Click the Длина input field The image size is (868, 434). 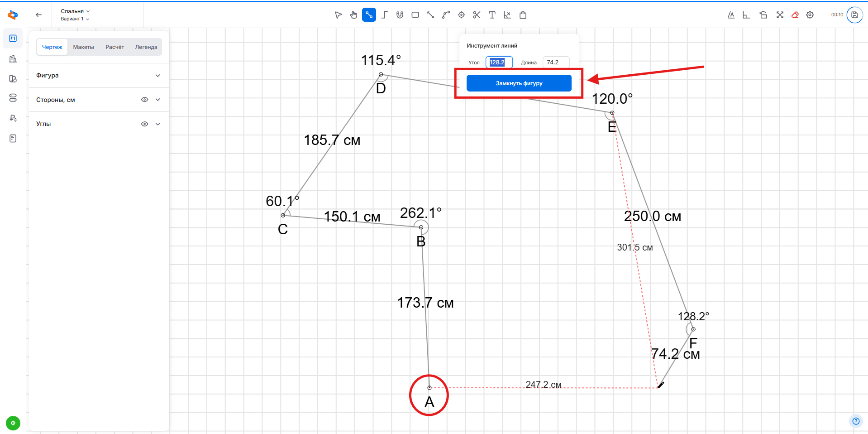click(556, 63)
